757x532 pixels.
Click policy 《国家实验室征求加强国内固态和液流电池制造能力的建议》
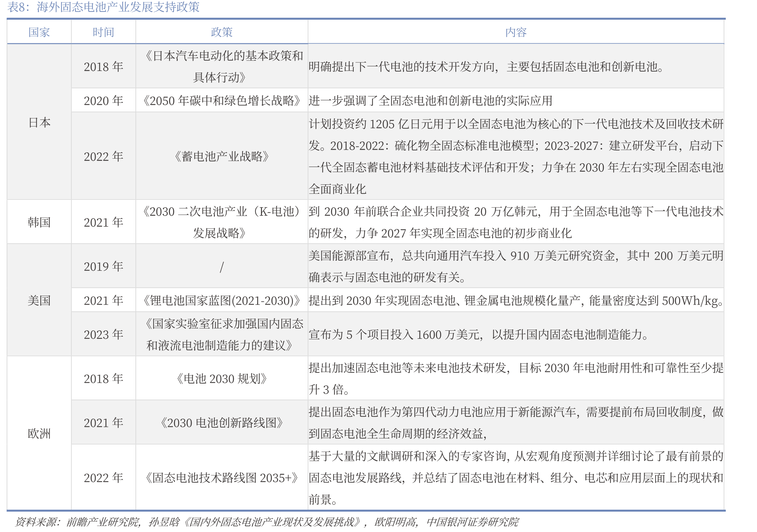[x=222, y=334]
